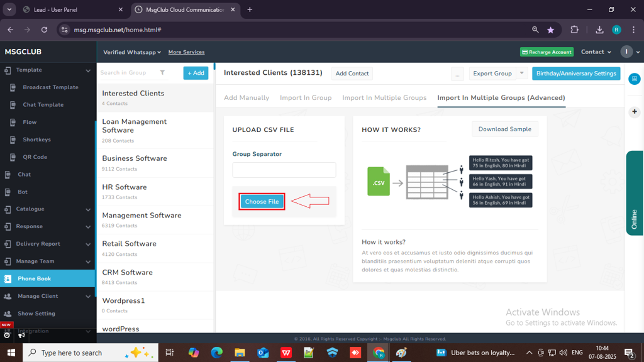Screen dimensions: 644x362
Task: Open Shortkeys in the sidebar
Action: [x=36, y=140]
